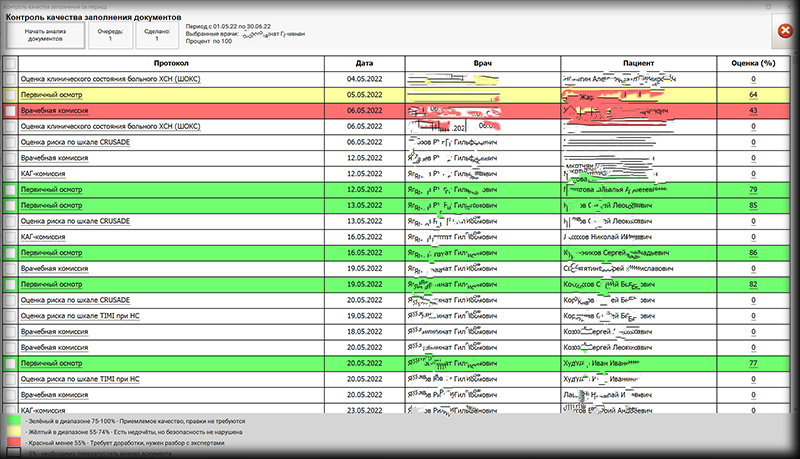The height and width of the screenshot is (459, 800).
Task: Open 'Врачебная комиссия' link dated 18.05.2022
Action: click(54, 332)
